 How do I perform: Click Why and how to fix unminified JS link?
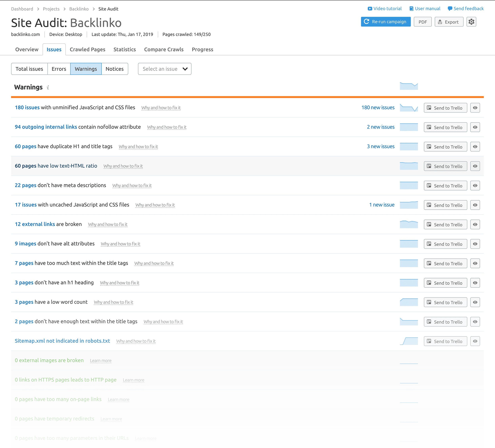click(161, 108)
